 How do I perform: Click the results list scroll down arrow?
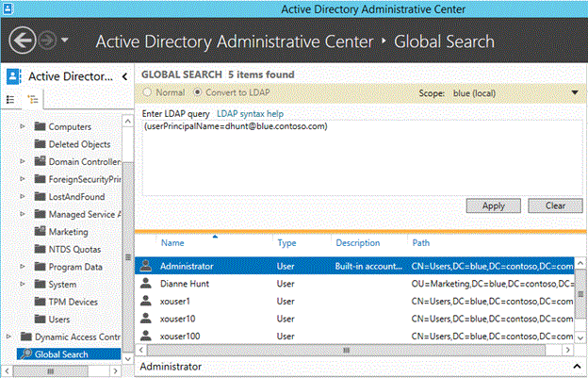[x=580, y=338]
